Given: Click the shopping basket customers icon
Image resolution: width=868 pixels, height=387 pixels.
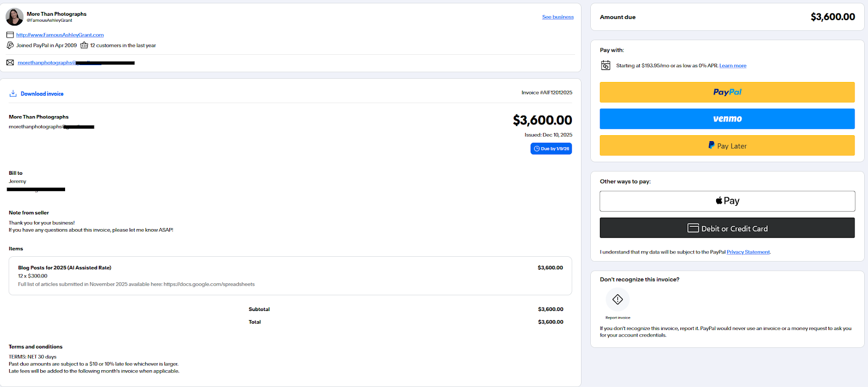Looking at the screenshot, I should 84,46.
